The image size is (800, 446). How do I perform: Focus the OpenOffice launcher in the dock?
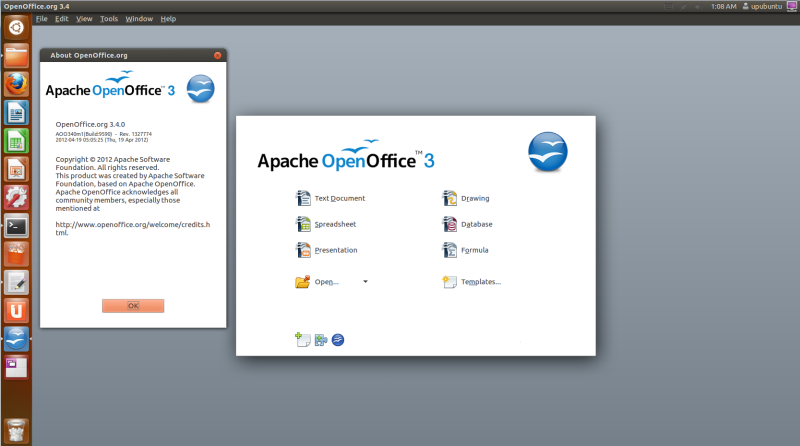[16, 339]
